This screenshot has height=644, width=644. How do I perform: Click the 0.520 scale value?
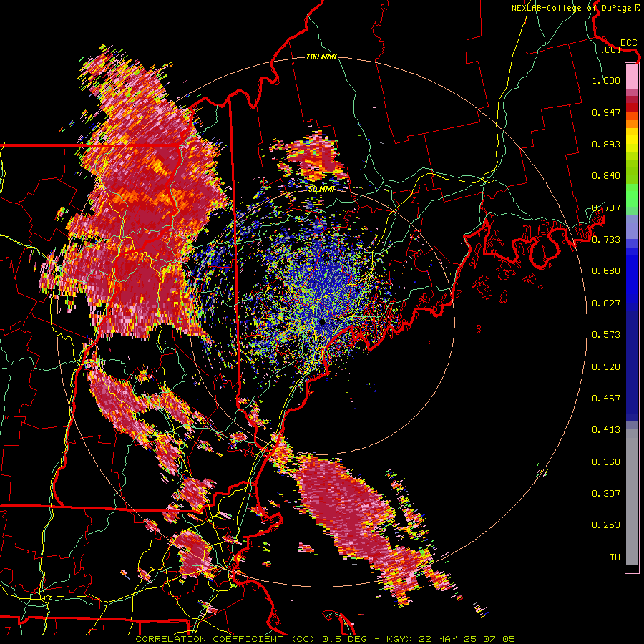(x=606, y=367)
